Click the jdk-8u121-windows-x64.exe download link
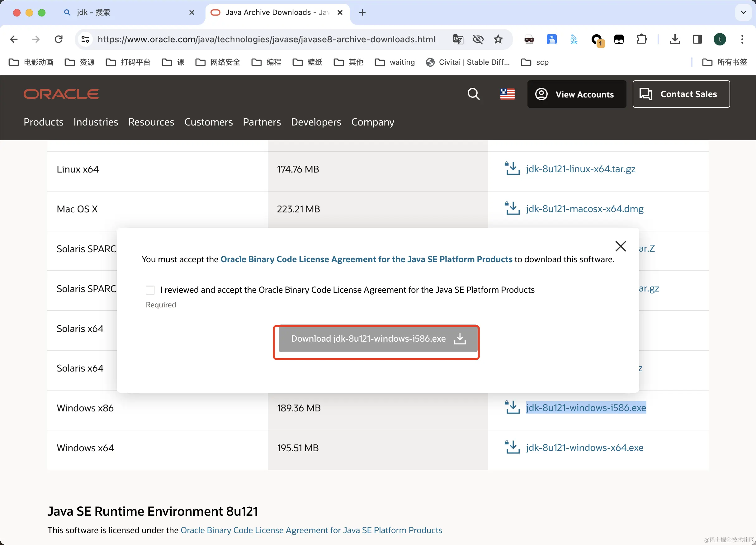The height and width of the screenshot is (545, 756). [x=584, y=447]
